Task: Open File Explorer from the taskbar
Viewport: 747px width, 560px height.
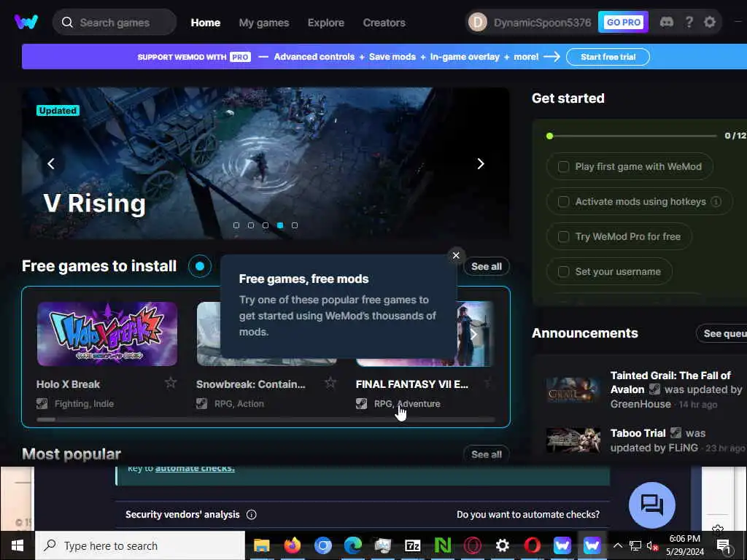Action: pos(262,545)
